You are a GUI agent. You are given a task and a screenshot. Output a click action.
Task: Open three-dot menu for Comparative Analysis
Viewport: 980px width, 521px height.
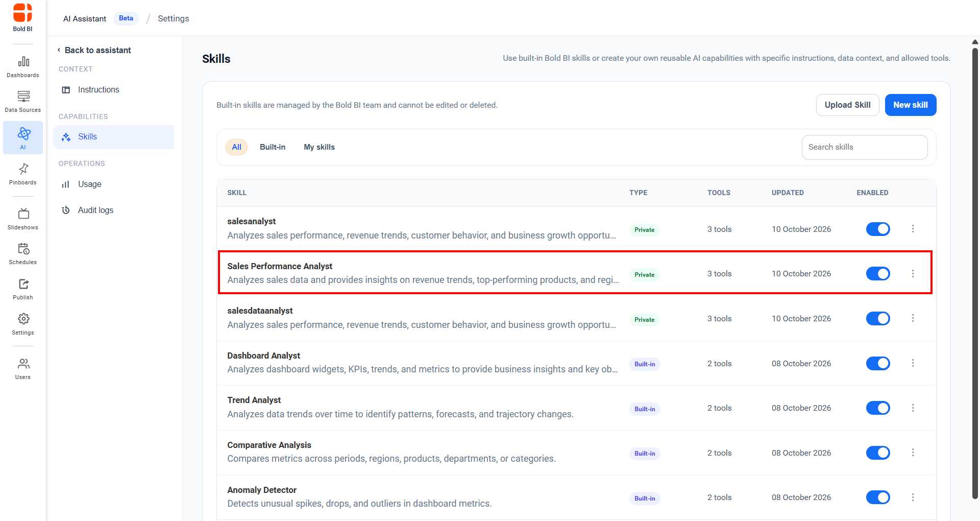[913, 453]
